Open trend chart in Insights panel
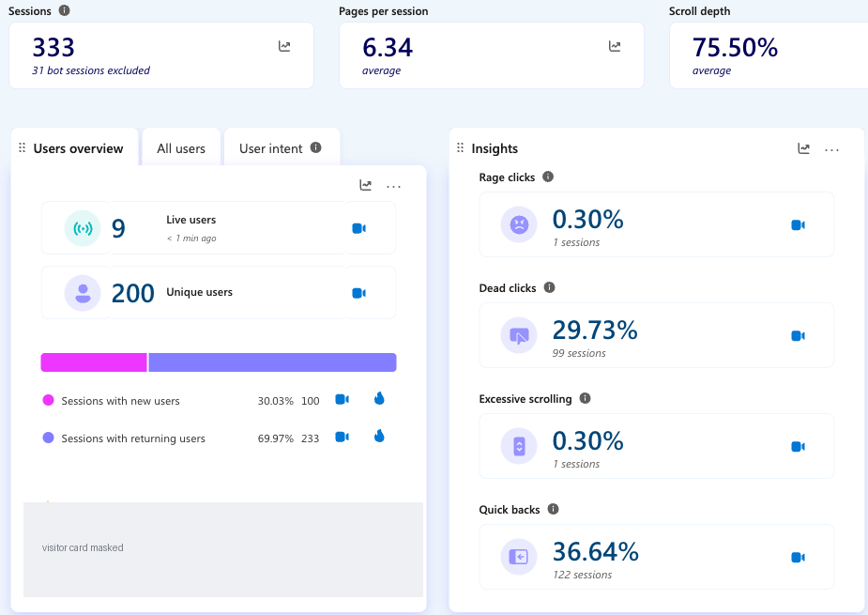The image size is (868, 615). [x=804, y=148]
